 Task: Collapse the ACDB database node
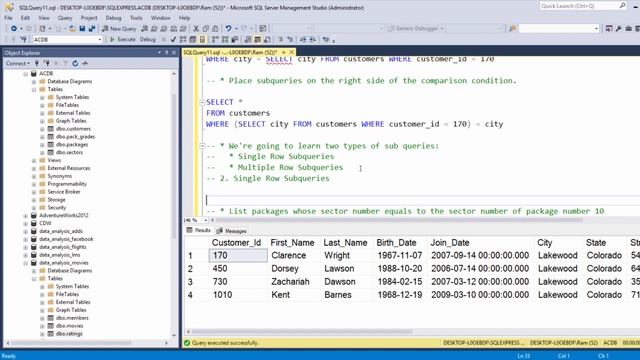26,73
